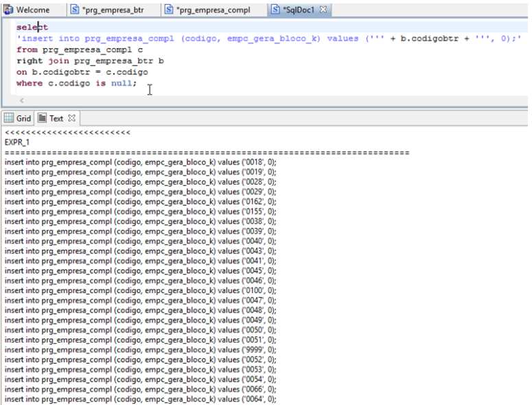The width and height of the screenshot is (532, 405).
Task: Click the SQL file icon on prg_empresa_btr tab
Action: click(x=75, y=10)
